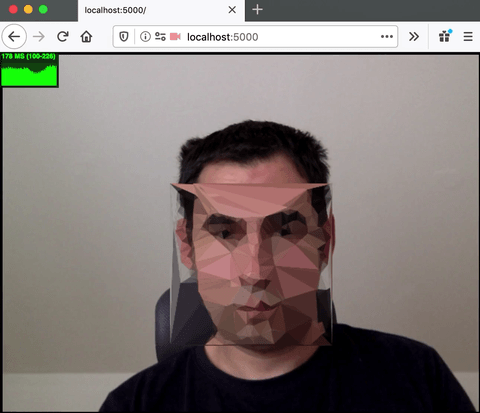Open the site permissions icon
The image size is (480, 413).
click(x=160, y=37)
